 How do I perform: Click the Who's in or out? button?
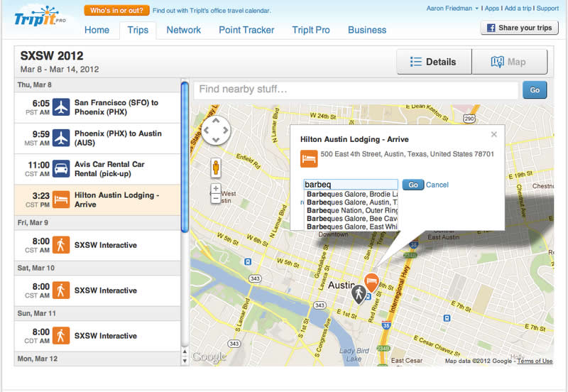click(x=116, y=11)
